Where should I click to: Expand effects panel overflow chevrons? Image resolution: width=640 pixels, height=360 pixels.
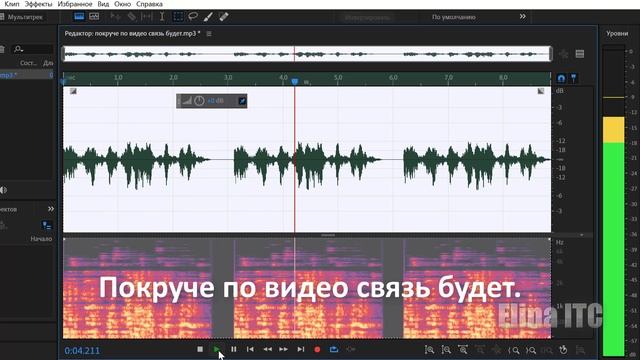pos(51,209)
